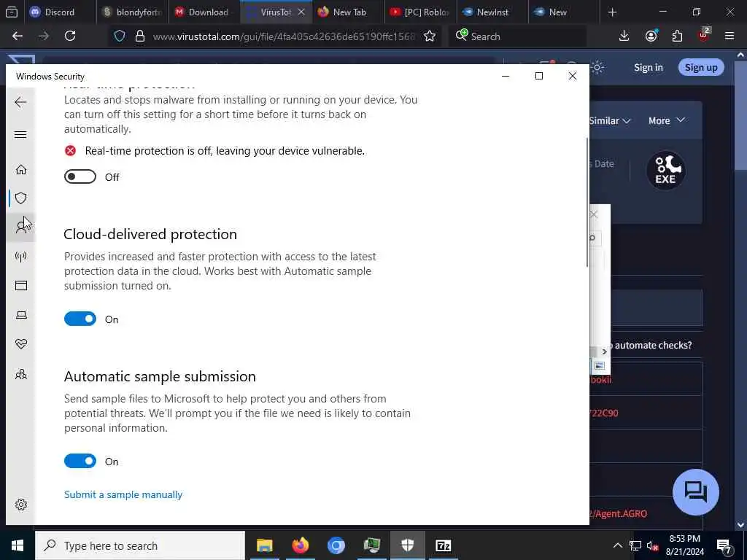This screenshot has width=747, height=560.
Task: Open the tracking protection shield icon
Action: click(120, 36)
